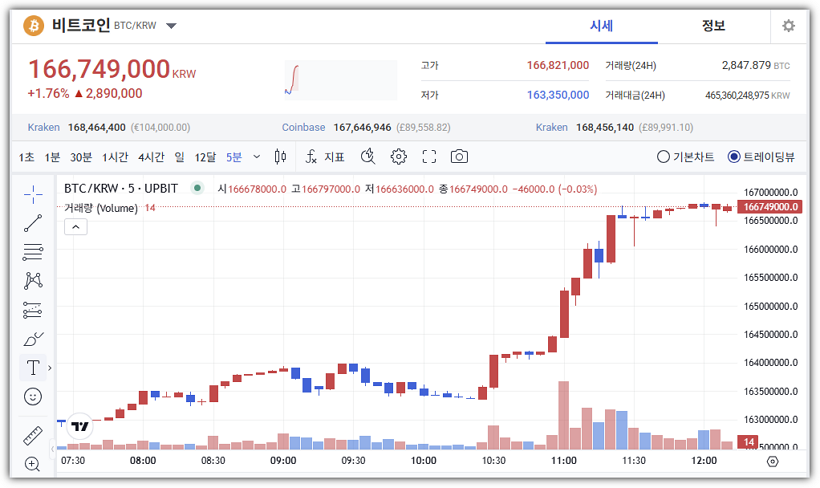820x488 pixels.
Task: Set chart interval to 12달
Action: click(x=205, y=157)
